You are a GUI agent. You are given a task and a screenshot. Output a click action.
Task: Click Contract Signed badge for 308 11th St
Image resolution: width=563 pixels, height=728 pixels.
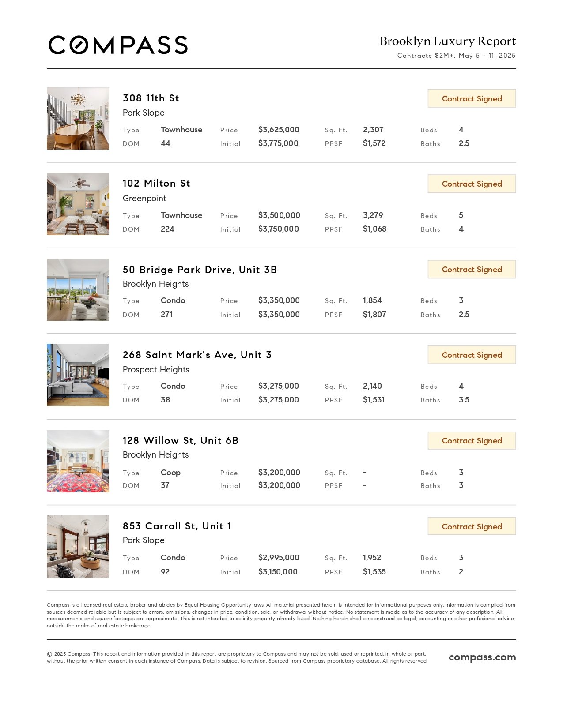pos(472,98)
